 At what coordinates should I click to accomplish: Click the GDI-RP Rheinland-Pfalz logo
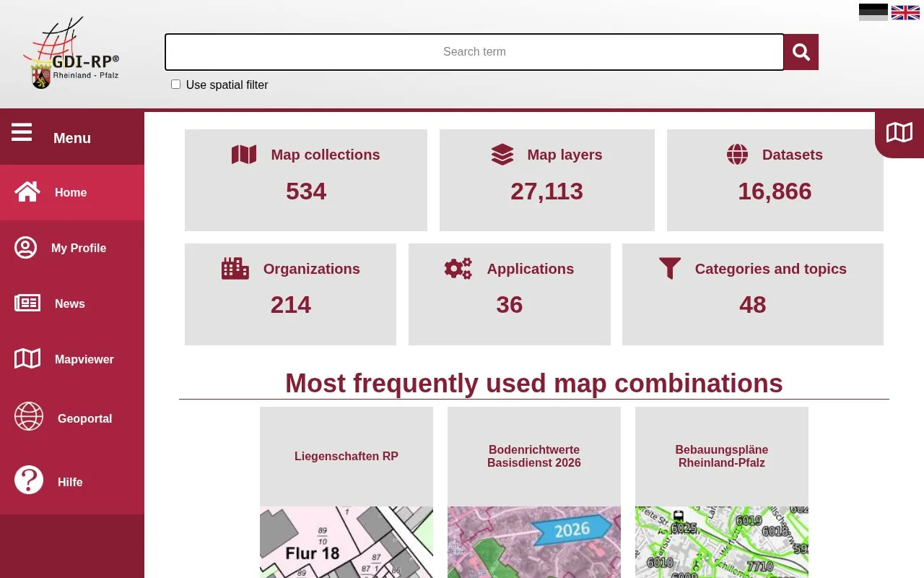[71, 53]
